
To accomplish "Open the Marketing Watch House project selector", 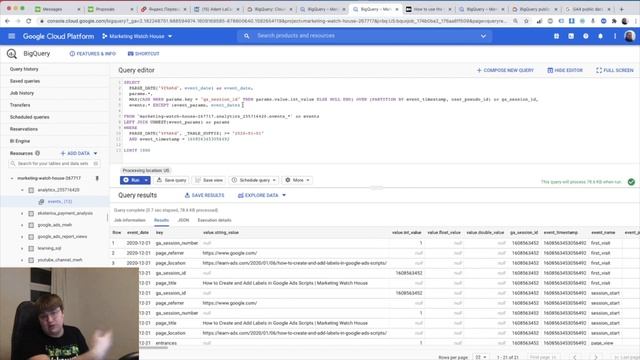I will pyautogui.click(x=137, y=36).
